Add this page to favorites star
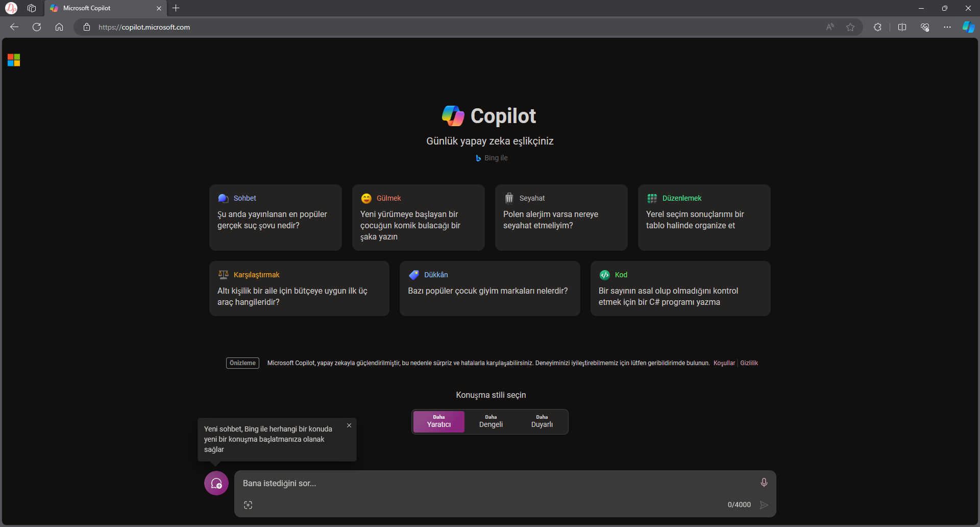 coord(850,27)
